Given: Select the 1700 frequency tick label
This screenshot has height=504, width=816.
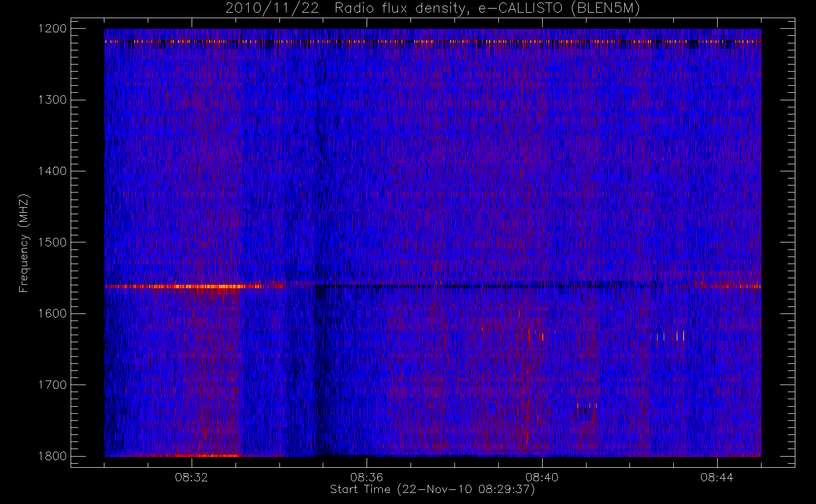Looking at the screenshot, I should pyautogui.click(x=52, y=385).
